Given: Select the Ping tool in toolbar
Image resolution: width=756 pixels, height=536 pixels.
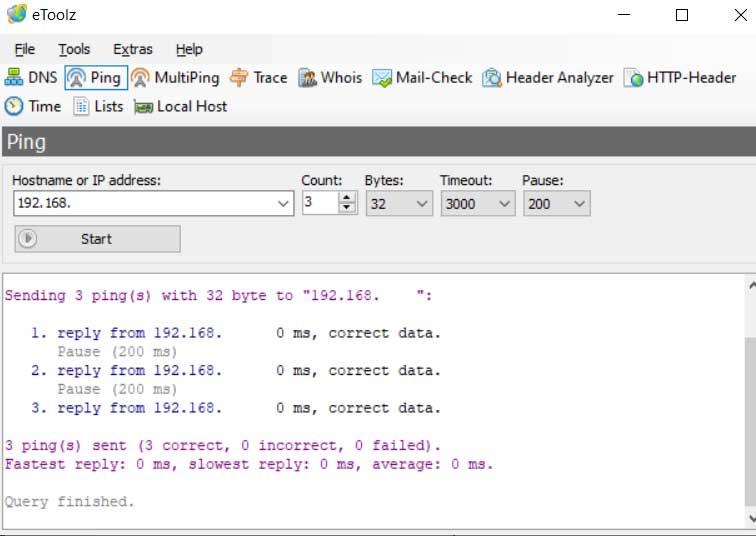Looking at the screenshot, I should pos(95,78).
